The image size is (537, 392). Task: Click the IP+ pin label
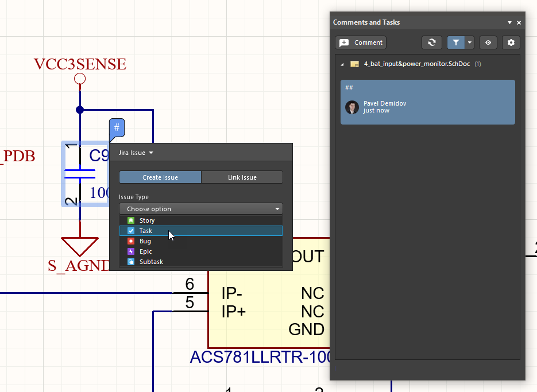[234, 312]
